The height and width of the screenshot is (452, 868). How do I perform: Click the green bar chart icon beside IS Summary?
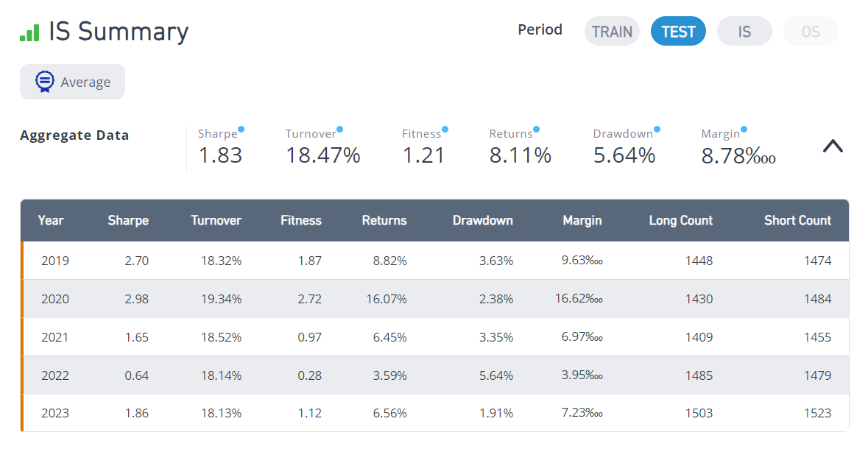pos(30,32)
